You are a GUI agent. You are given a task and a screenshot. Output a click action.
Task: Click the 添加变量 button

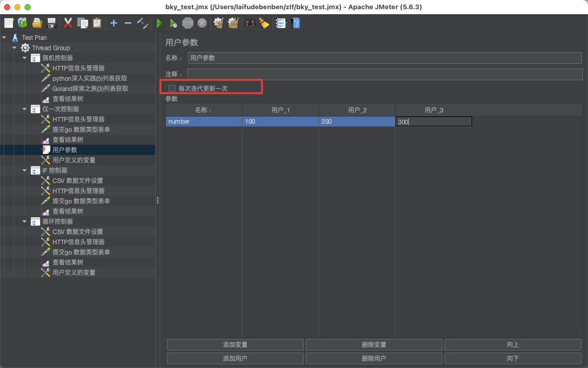coord(235,344)
